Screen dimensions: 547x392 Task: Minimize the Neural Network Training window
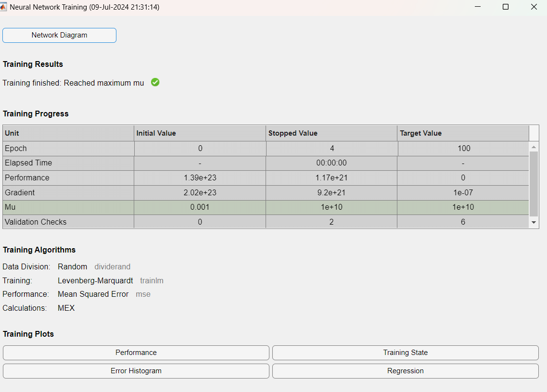[478, 7]
